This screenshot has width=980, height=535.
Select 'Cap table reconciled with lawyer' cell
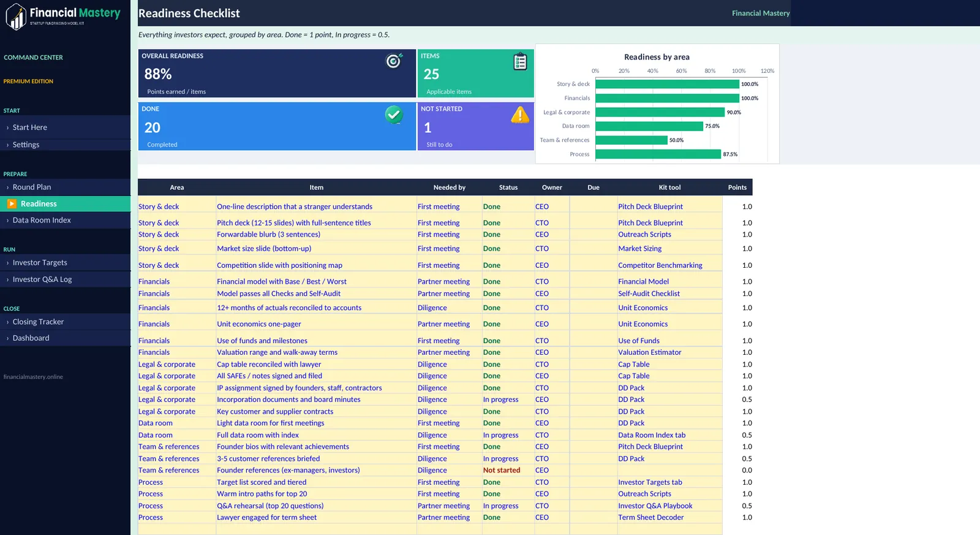(316, 364)
